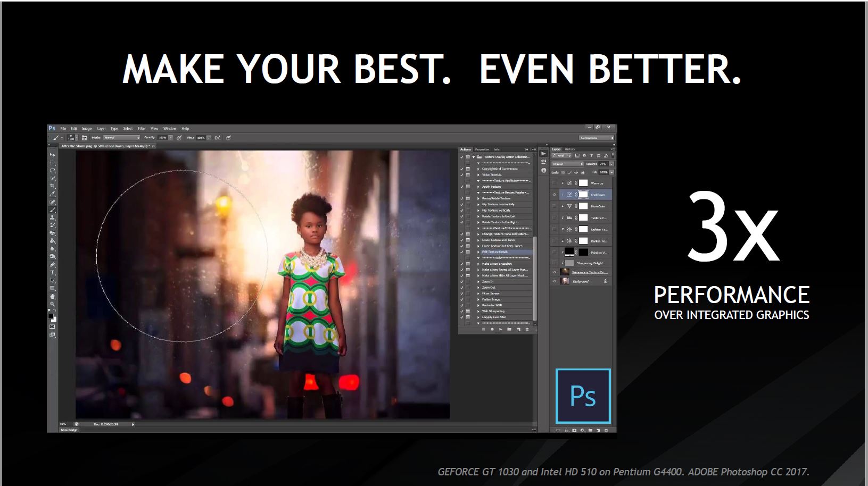Screen dimensions: 868x486
Task: Expand the Apply Texture action
Action: tap(478, 187)
